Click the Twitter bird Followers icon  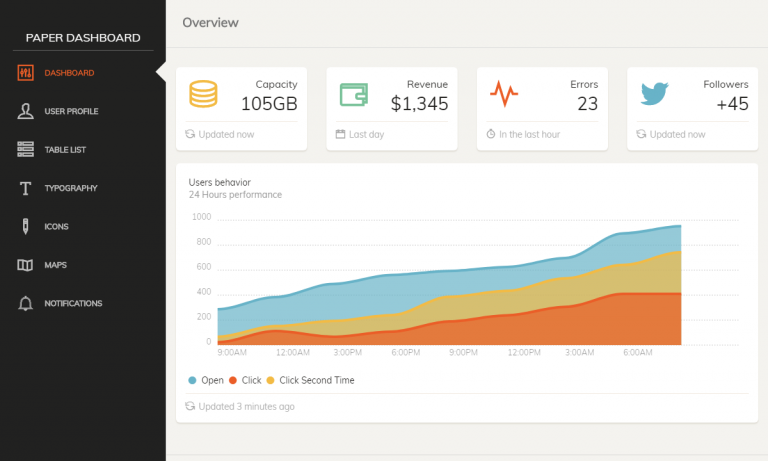(x=654, y=94)
